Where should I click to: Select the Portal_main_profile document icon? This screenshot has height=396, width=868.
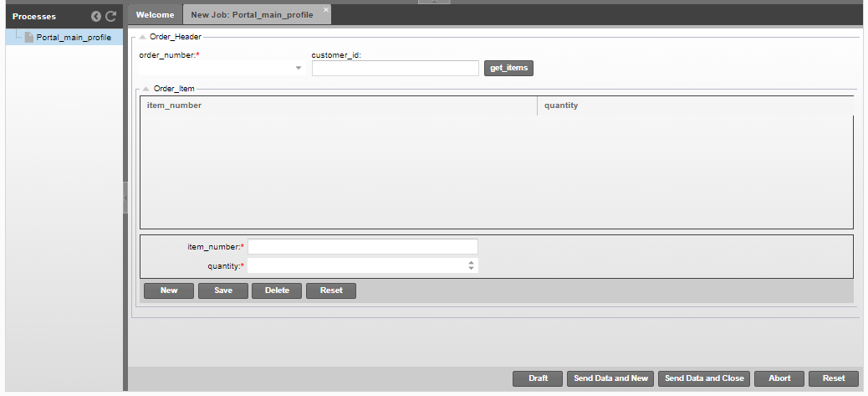point(28,37)
